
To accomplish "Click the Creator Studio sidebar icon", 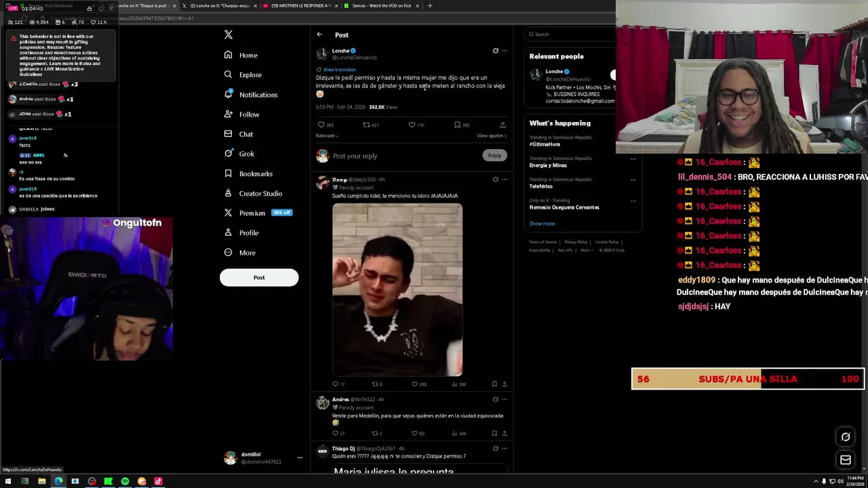I will pos(229,193).
